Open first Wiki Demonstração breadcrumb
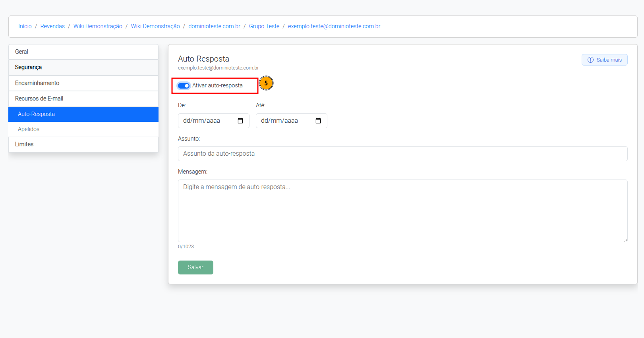This screenshot has height=338, width=644. coord(98,26)
